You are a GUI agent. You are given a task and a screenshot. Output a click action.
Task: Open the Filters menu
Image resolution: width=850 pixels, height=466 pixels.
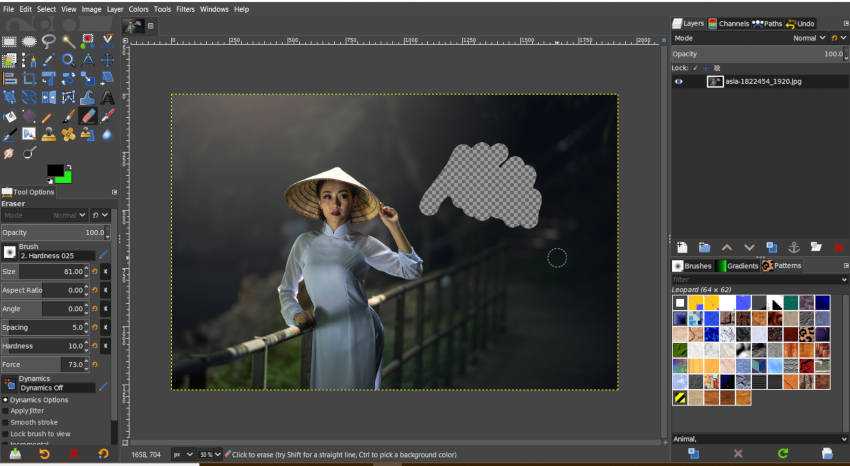click(x=185, y=9)
